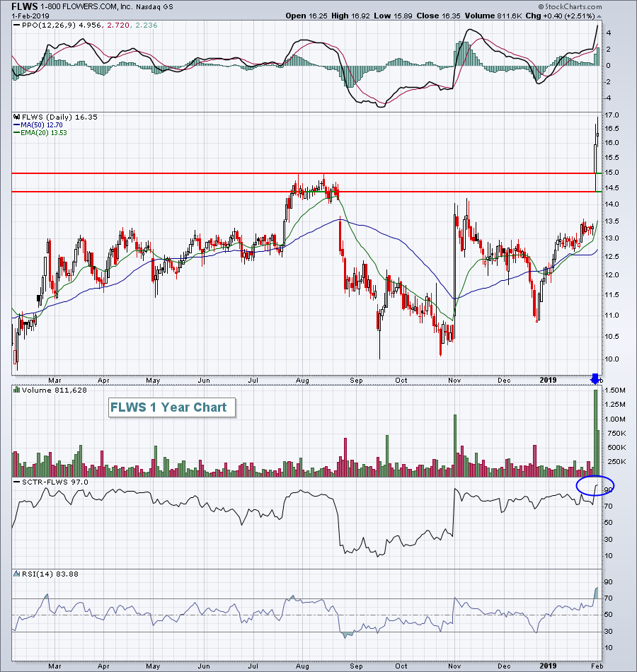Viewport: 637px width, 672px height.
Task: Click the candlestick icon beside FLWS (Daily)
Action: point(17,117)
